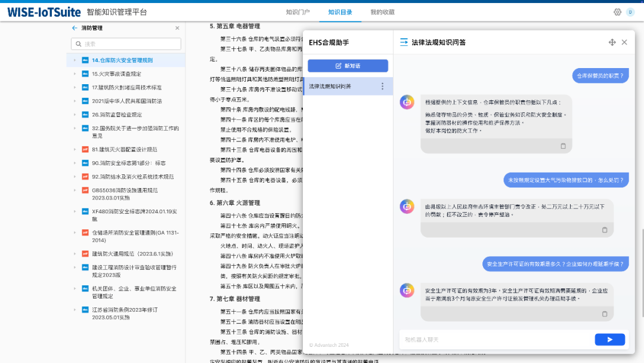Open 建筑防火通用规范（2023.6.1实施）document

click(132, 254)
